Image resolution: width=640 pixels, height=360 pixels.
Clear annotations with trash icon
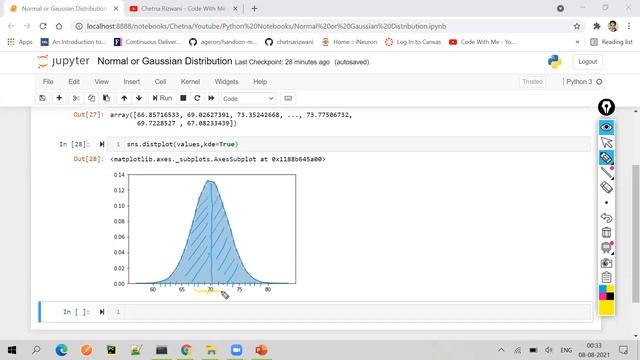pos(607,232)
